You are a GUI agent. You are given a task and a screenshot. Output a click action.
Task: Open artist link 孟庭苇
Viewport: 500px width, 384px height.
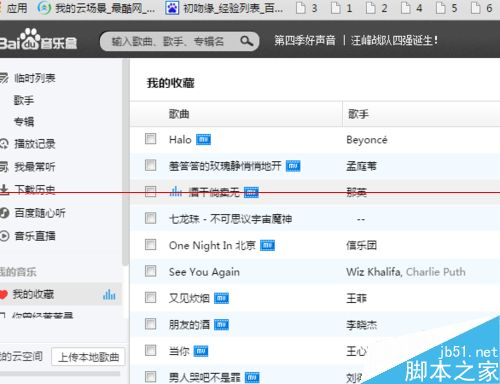pyautogui.click(x=361, y=166)
